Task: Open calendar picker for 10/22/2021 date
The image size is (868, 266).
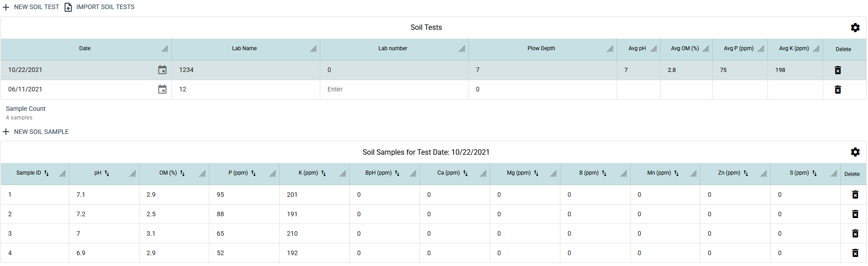Action: click(162, 70)
